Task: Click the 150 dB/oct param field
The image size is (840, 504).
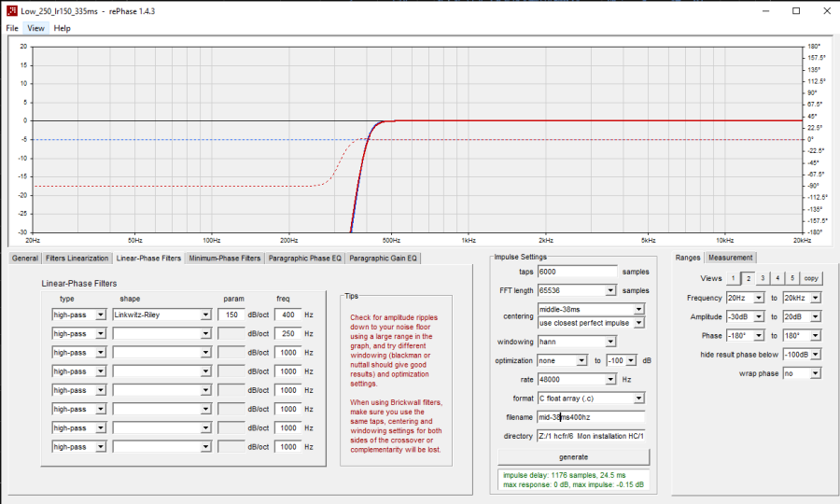Action: (x=231, y=315)
